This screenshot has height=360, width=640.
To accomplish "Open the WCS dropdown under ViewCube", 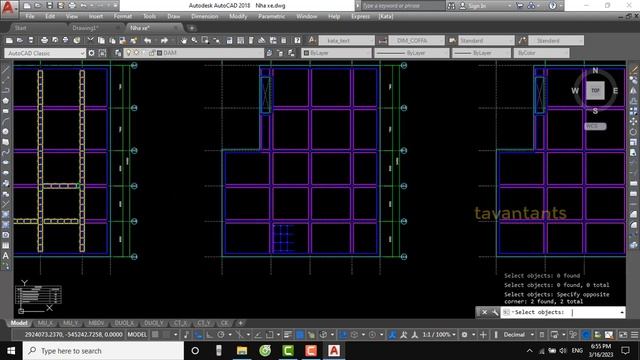I will tap(596, 126).
